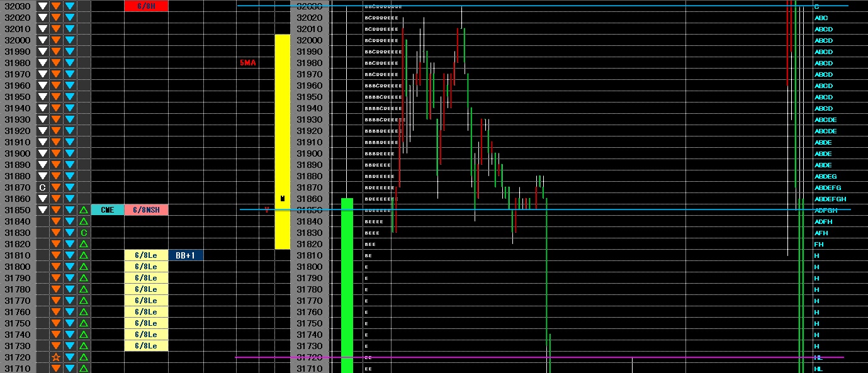Click the blue down triangle at 31900
This screenshot has height=373, width=868.
(70, 153)
